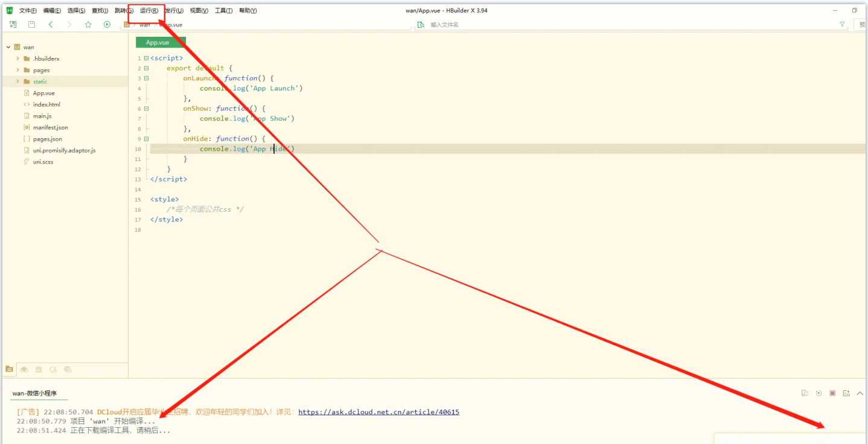Click the index.html file icon
868x444 pixels.
(x=27, y=104)
